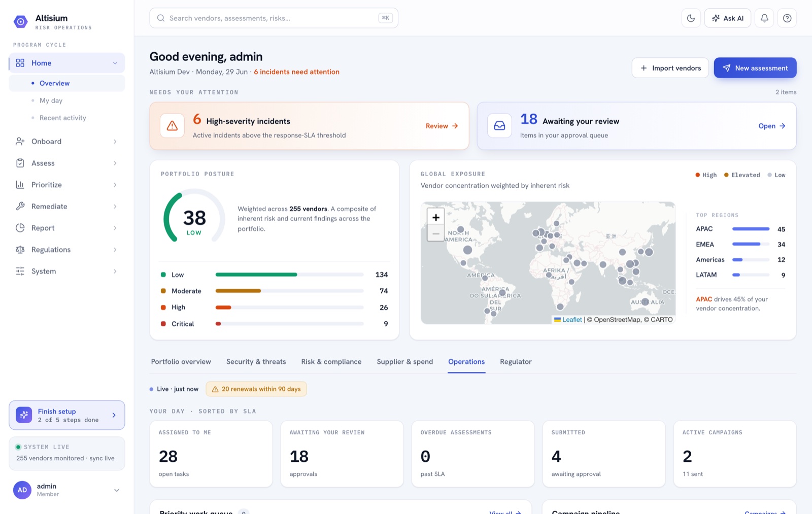This screenshot has height=514, width=812.
Task: Open Active campaigns card
Action: (735, 454)
